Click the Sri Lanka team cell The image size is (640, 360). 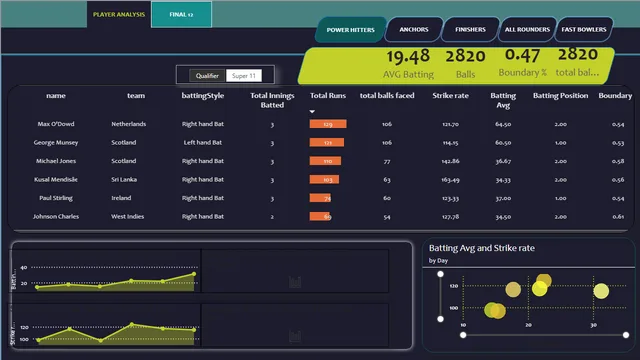pos(124,180)
